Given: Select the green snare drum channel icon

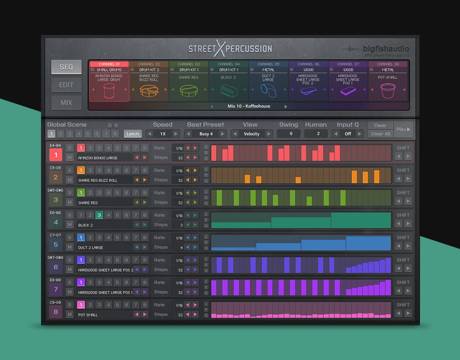Looking at the screenshot, I should pos(189,90).
